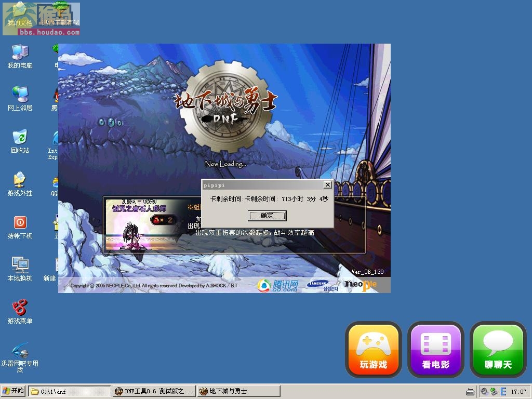This screenshot has height=399, width=532.
Task: Click the 看电影 movie launcher tile
Action: (436, 350)
